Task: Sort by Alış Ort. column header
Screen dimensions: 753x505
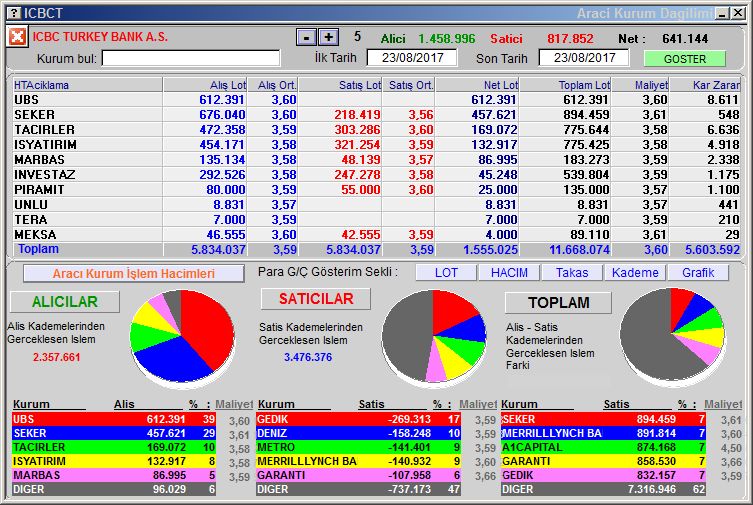Action: (273, 85)
